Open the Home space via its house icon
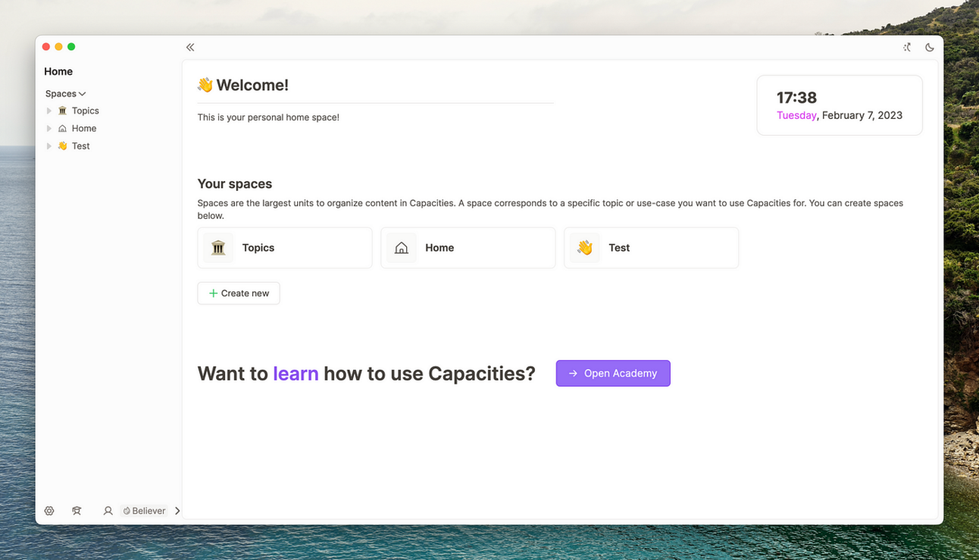Image resolution: width=979 pixels, height=560 pixels. point(401,247)
